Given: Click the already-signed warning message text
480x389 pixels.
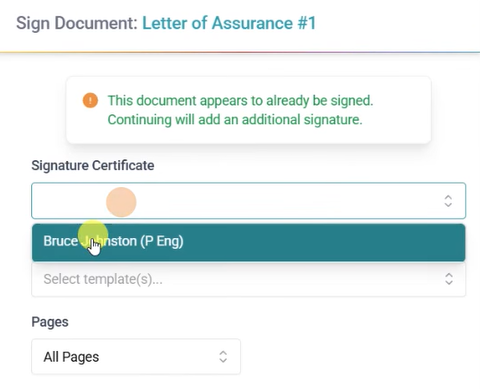Looking at the screenshot, I should pyautogui.click(x=240, y=110).
